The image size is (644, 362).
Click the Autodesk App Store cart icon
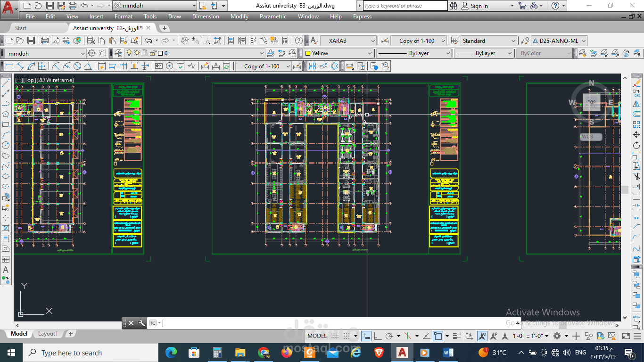pos(522,6)
